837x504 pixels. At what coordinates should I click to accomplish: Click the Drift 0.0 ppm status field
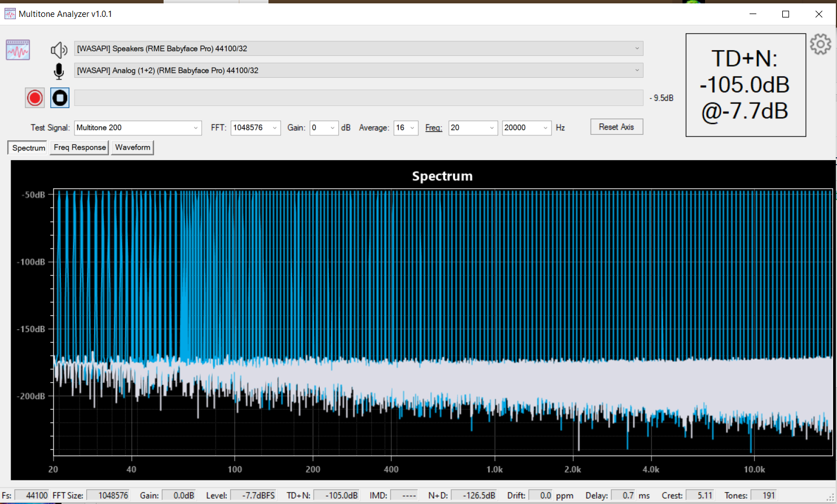tap(541, 496)
